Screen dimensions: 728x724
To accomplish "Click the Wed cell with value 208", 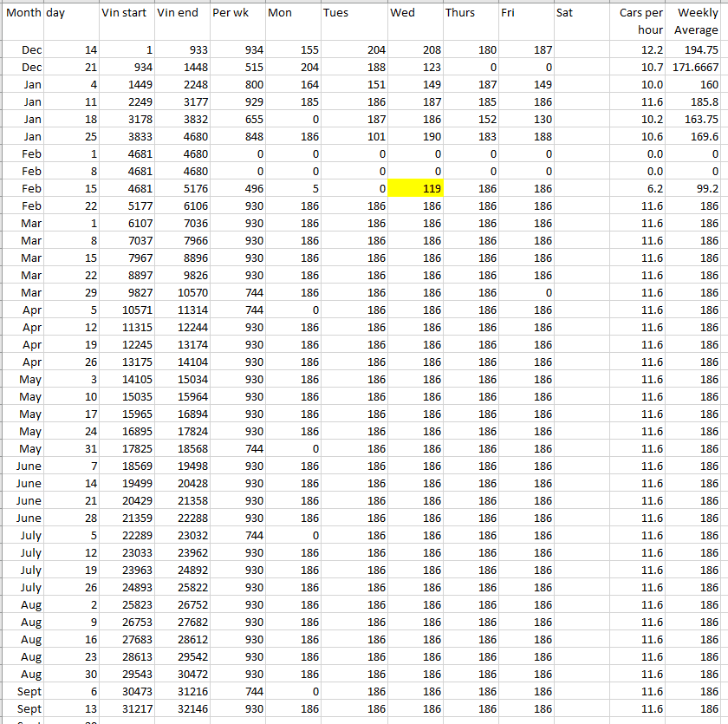I will [x=415, y=50].
